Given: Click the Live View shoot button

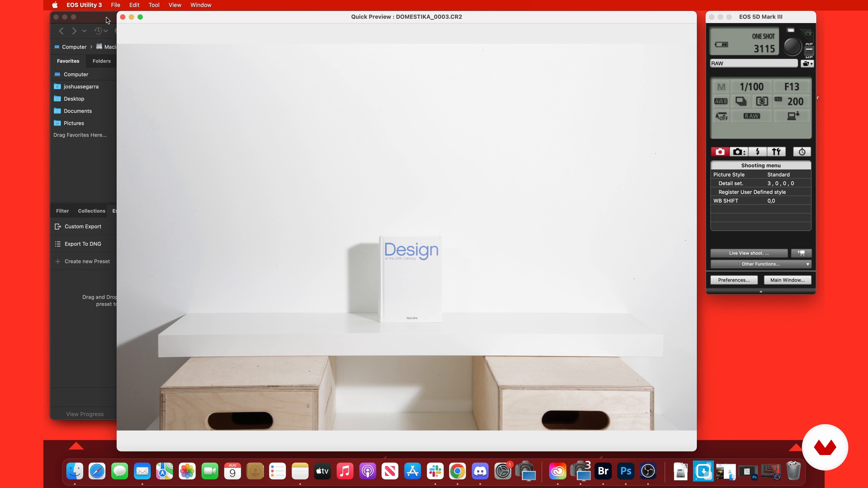Looking at the screenshot, I should pos(749,253).
